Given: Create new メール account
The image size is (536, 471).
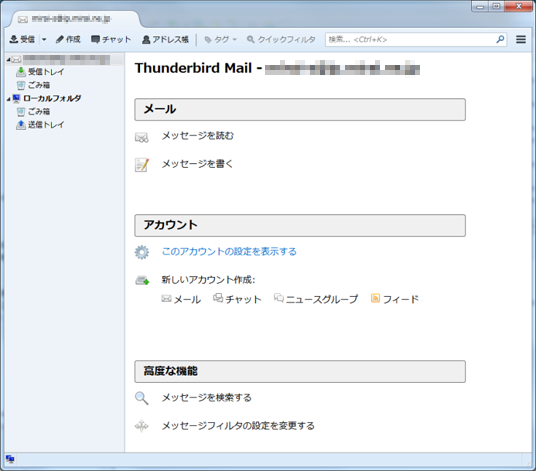Looking at the screenshot, I should pyautogui.click(x=181, y=299).
